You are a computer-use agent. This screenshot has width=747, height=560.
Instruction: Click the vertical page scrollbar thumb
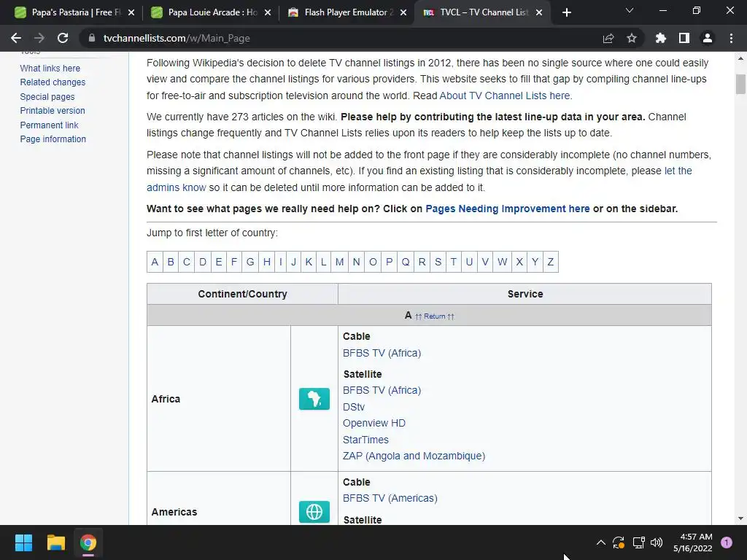tap(740, 85)
